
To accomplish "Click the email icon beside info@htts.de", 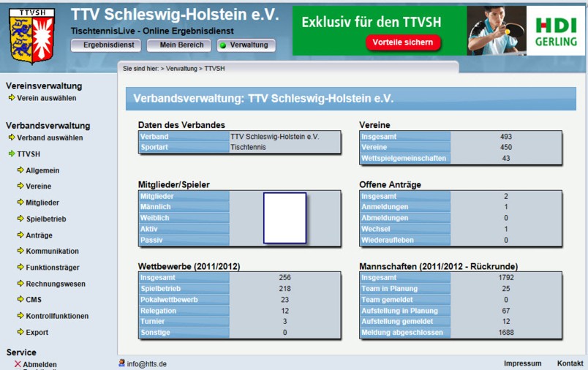I will point(121,363).
